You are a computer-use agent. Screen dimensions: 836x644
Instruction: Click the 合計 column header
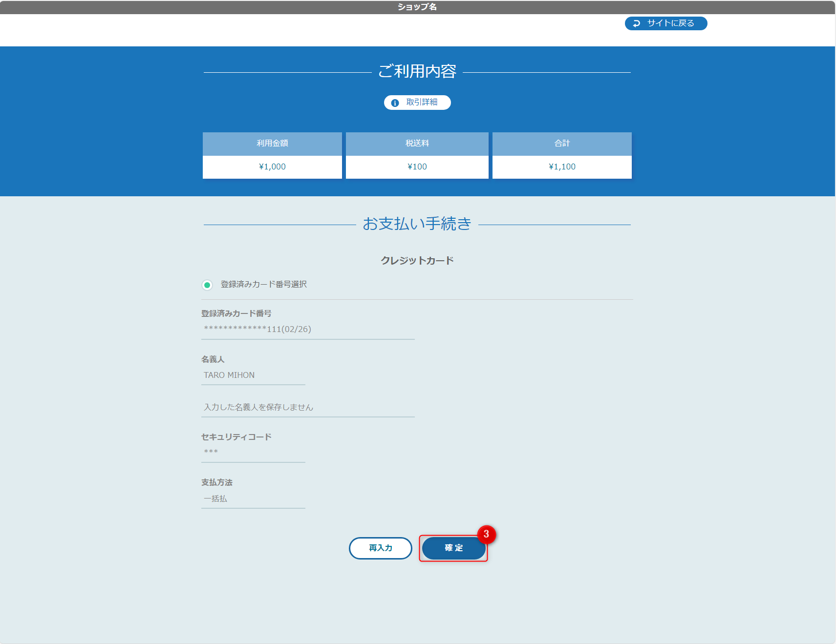point(561,144)
